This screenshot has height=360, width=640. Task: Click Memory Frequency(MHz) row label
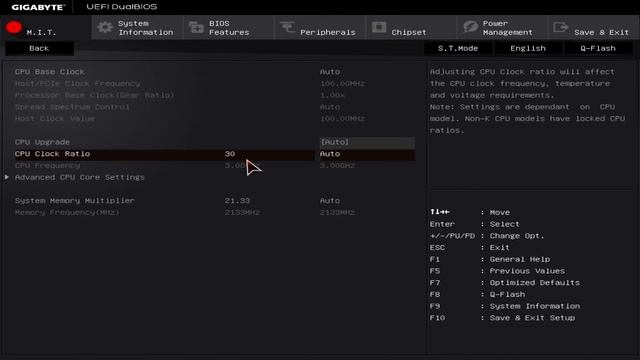tap(67, 213)
